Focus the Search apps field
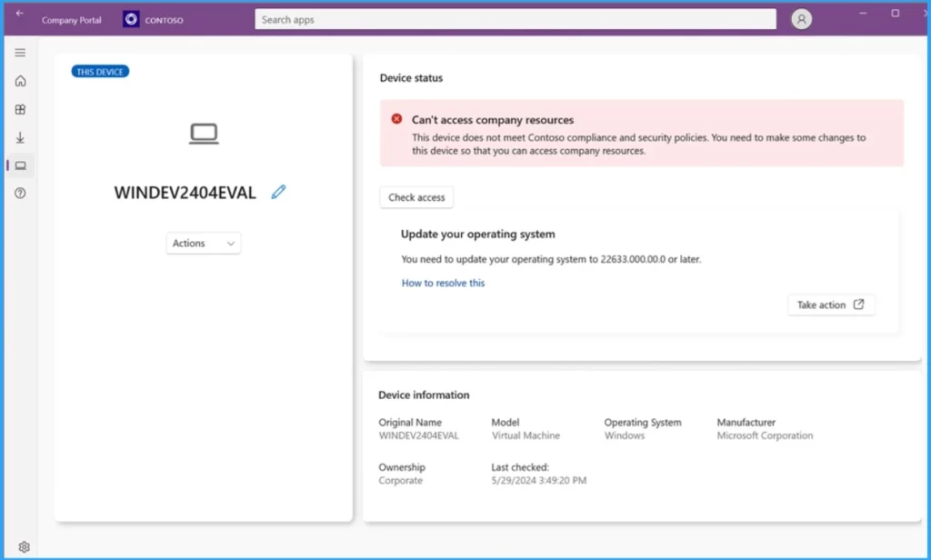Image resolution: width=931 pixels, height=560 pixels. (x=516, y=19)
